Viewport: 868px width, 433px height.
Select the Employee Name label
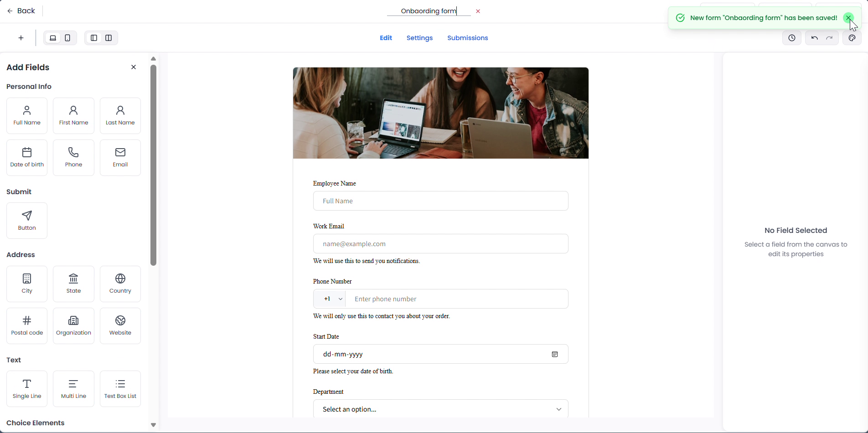tap(335, 184)
